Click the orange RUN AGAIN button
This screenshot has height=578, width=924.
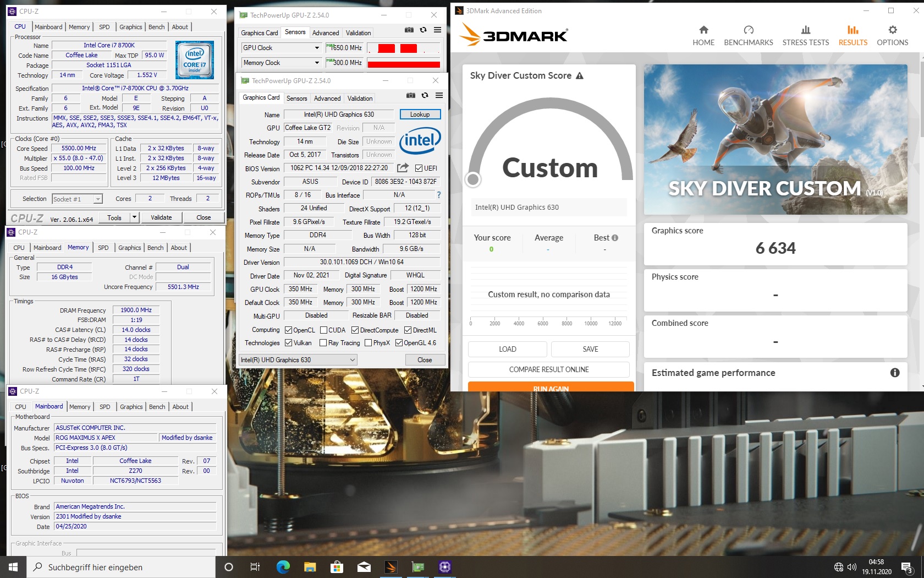pos(551,387)
